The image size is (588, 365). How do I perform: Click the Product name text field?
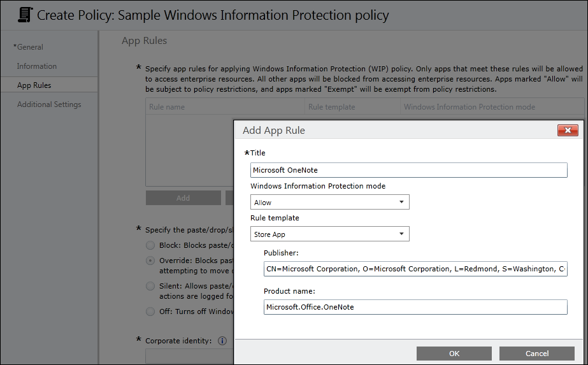click(x=415, y=307)
